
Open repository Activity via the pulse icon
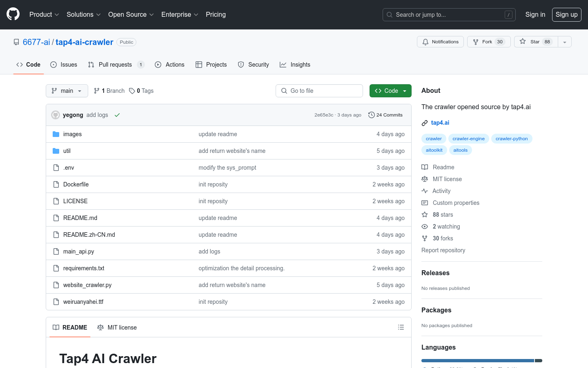[x=424, y=191]
